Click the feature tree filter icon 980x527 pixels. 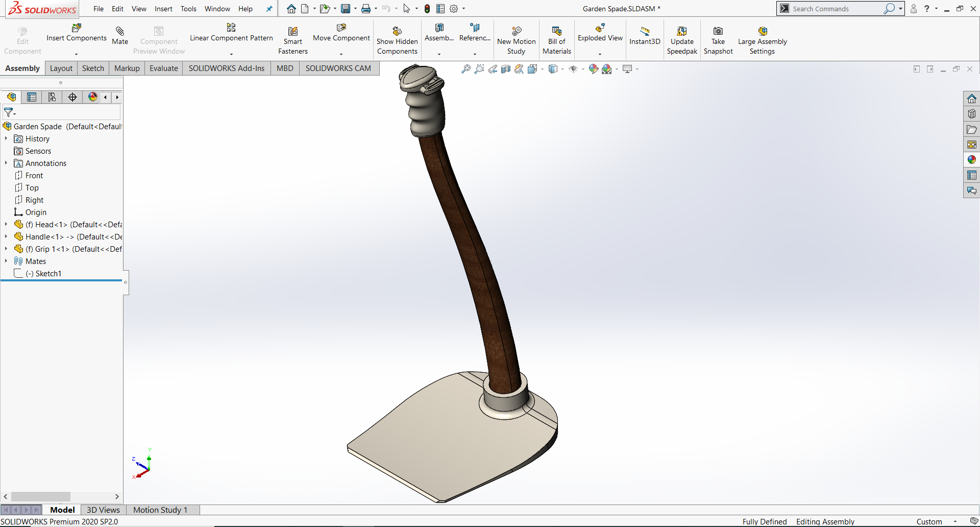(9, 112)
